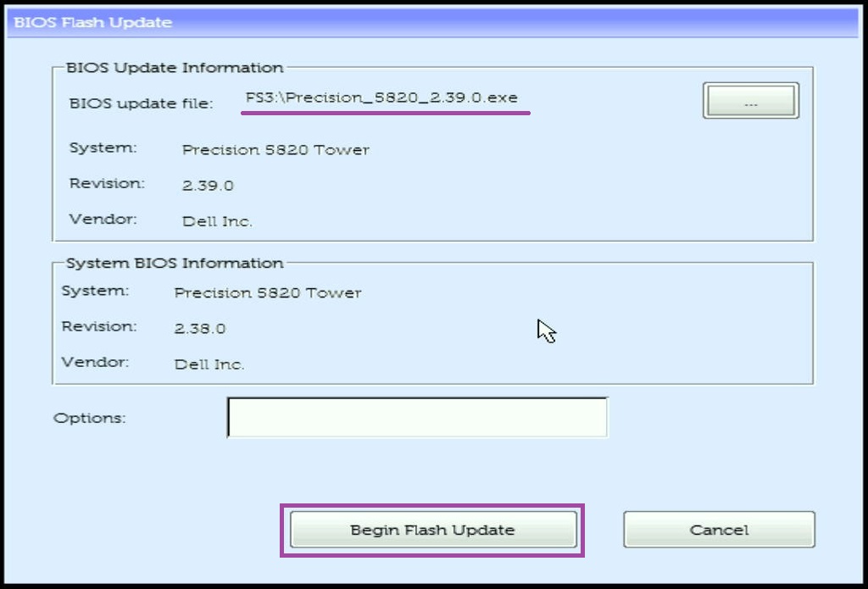This screenshot has height=589, width=868.
Task: Click the BIOS Flash Update title bar
Action: pyautogui.click(x=434, y=23)
